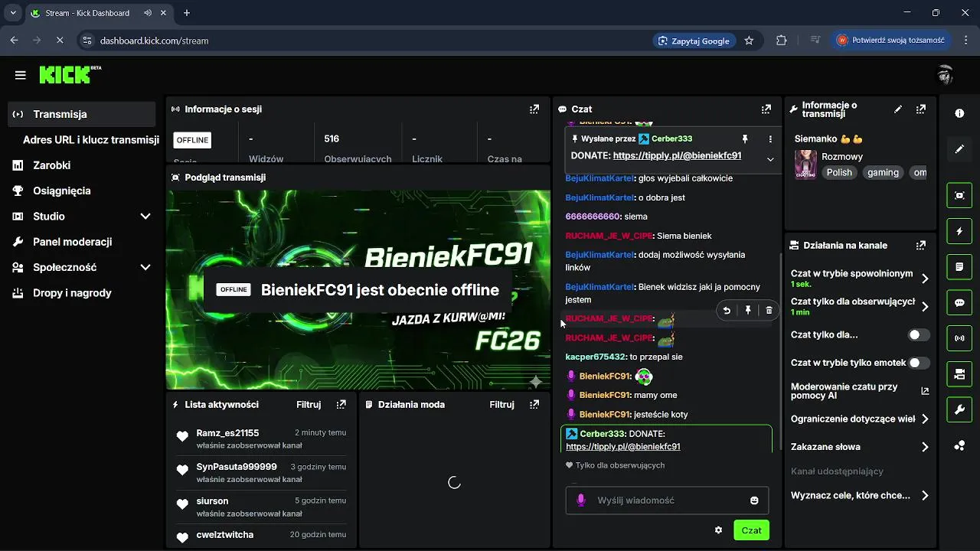Filter the Działania moda list
980x551 pixels.
[501, 404]
